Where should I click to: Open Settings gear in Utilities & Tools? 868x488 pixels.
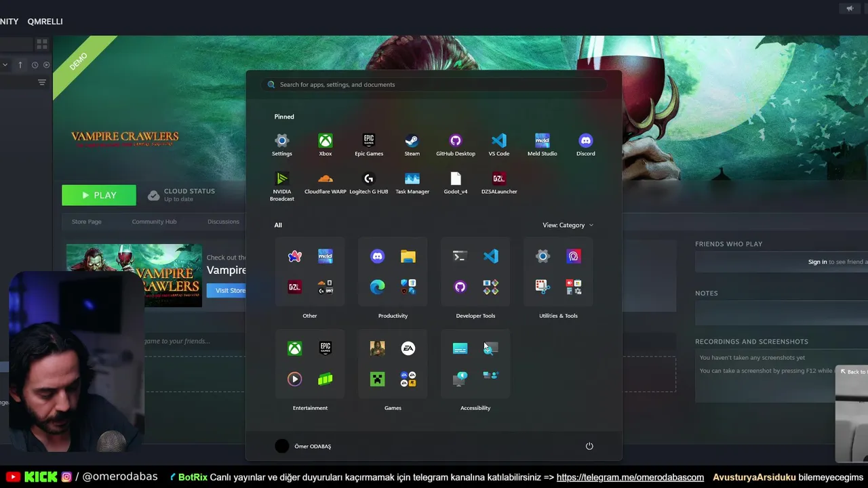tap(542, 256)
